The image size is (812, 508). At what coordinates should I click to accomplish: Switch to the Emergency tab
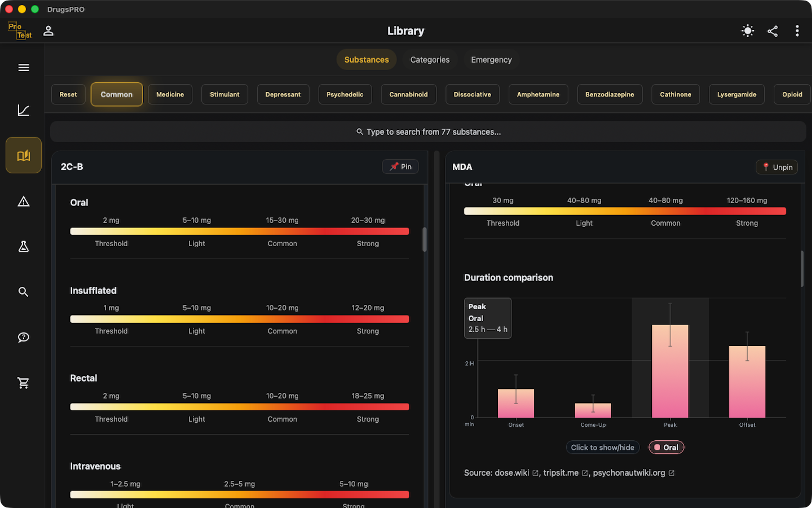pyautogui.click(x=491, y=60)
